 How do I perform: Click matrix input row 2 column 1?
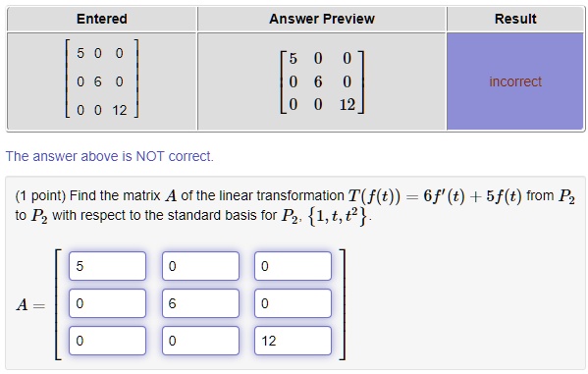tap(107, 303)
